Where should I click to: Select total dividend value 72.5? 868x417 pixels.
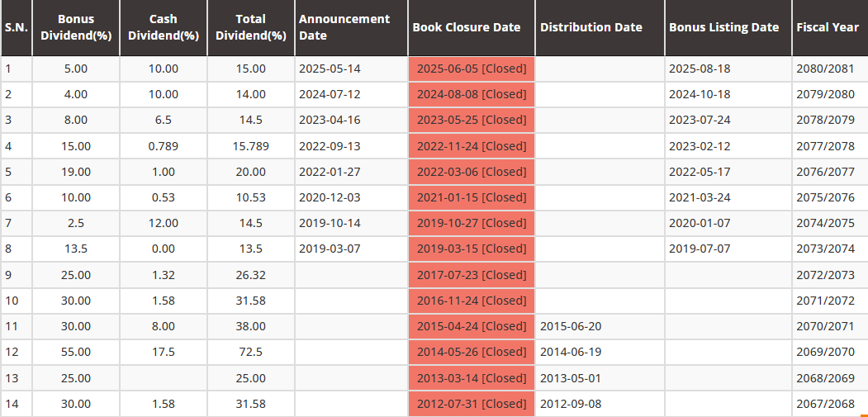click(251, 352)
